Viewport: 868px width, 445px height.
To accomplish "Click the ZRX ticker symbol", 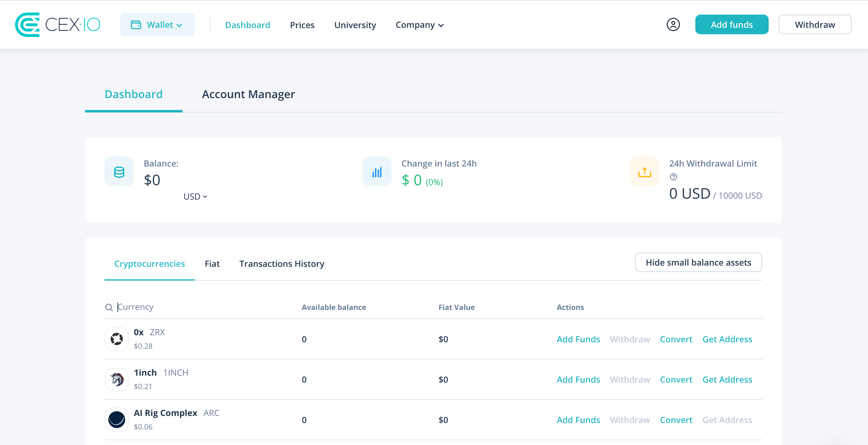I will (x=157, y=332).
